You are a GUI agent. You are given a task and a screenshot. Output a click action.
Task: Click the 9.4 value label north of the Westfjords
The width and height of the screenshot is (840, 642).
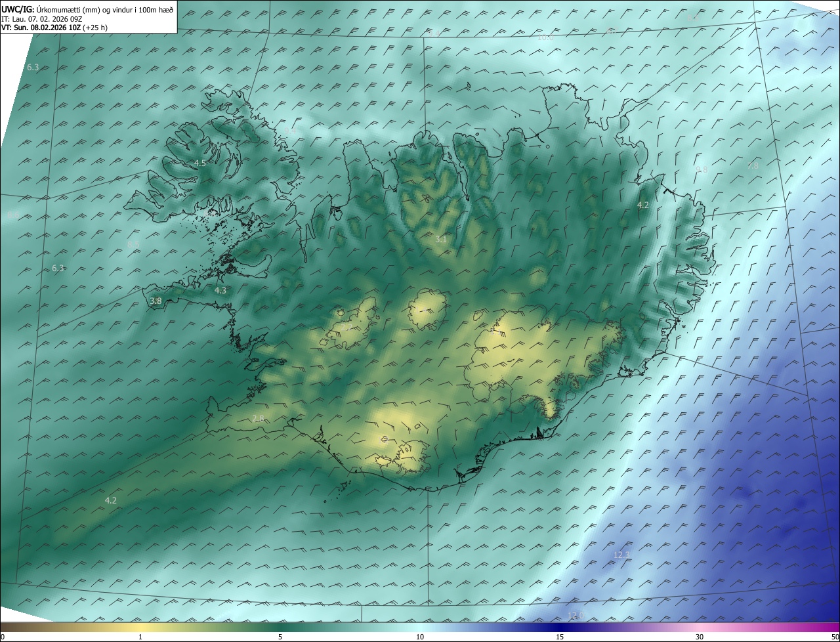pos(291,131)
